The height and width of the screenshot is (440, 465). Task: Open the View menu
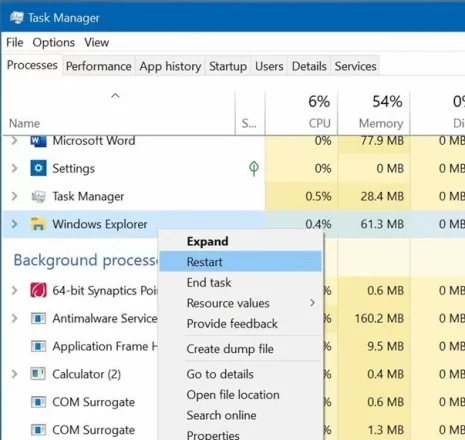[97, 43]
